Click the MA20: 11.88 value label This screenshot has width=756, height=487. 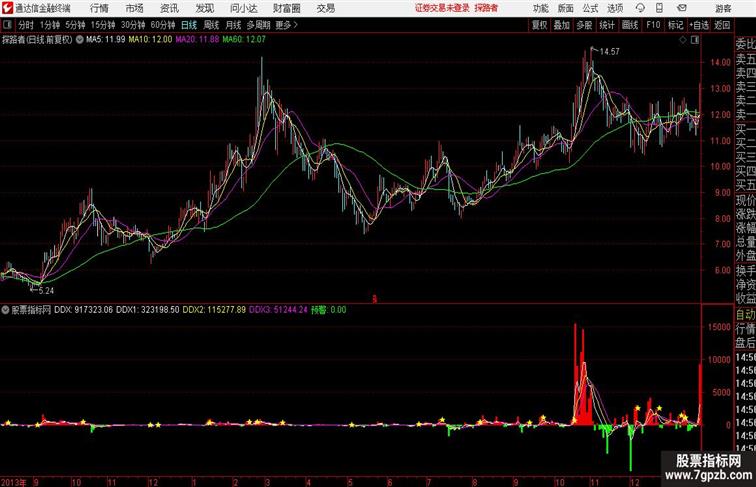[x=197, y=40]
